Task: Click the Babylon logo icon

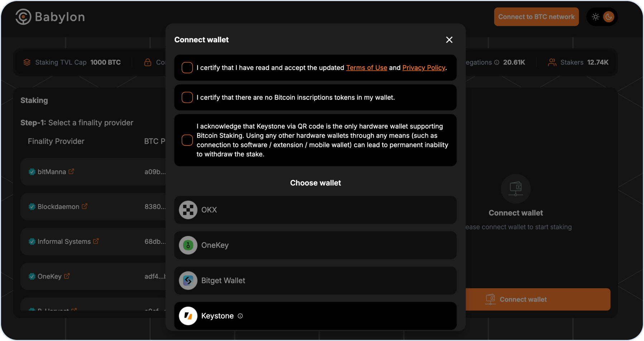Action: click(23, 17)
